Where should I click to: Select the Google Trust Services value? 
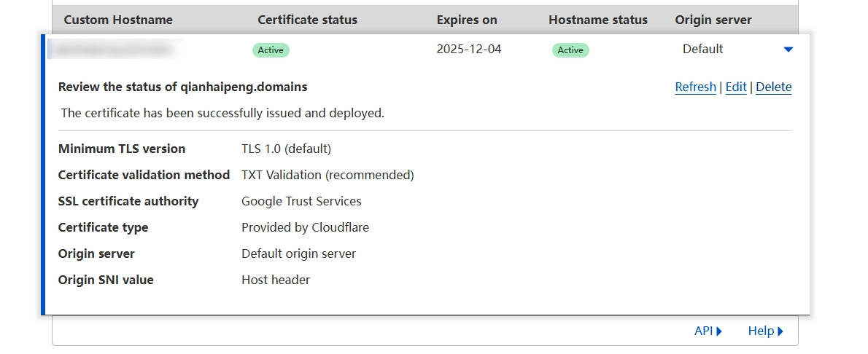click(301, 201)
